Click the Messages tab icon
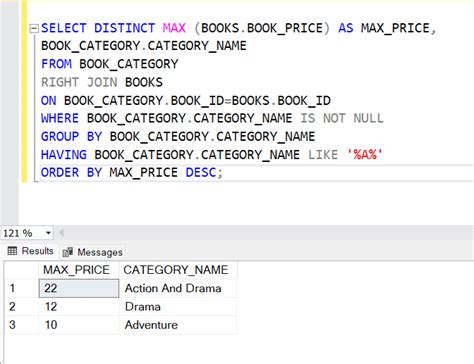The width and height of the screenshot is (474, 364). [x=68, y=252]
